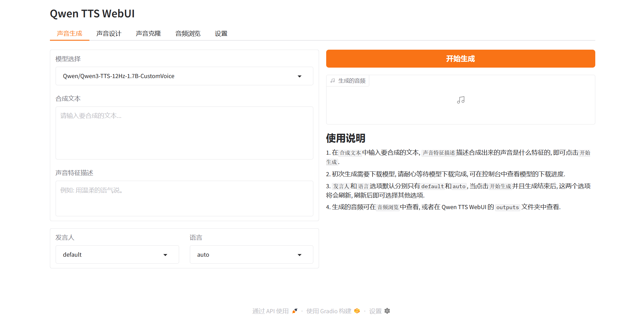The image size is (644, 321).
Task: Expand the 语言 dropdown arrow
Action: [300, 255]
